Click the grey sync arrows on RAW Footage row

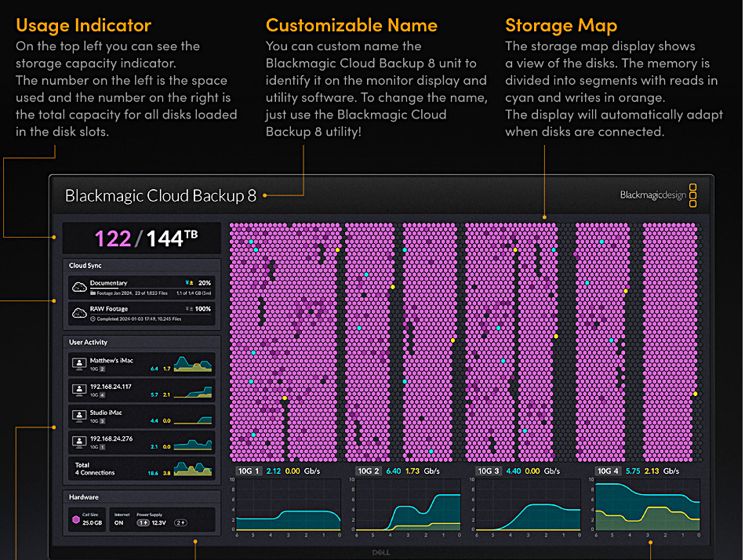189,309
